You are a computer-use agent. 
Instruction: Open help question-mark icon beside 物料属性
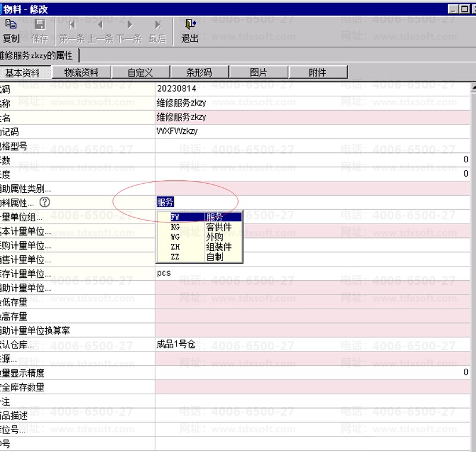pos(45,202)
